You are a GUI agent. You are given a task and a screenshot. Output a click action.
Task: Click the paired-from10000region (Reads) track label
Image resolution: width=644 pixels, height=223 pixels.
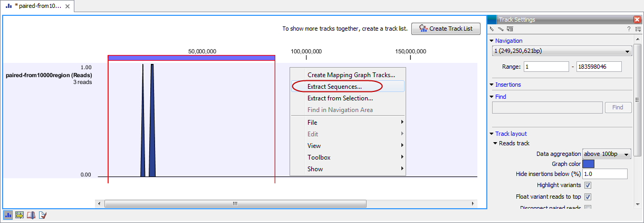(49, 75)
